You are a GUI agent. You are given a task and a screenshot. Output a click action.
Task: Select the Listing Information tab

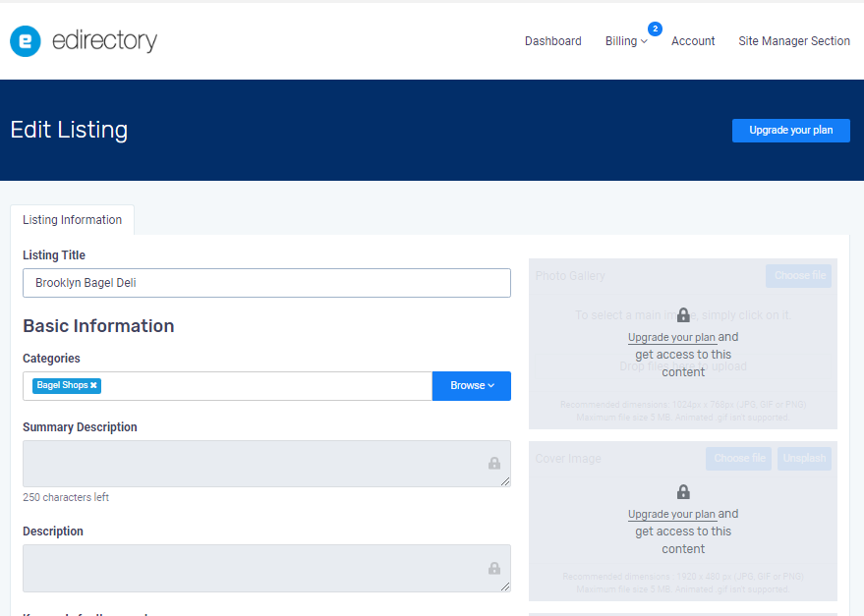73,220
